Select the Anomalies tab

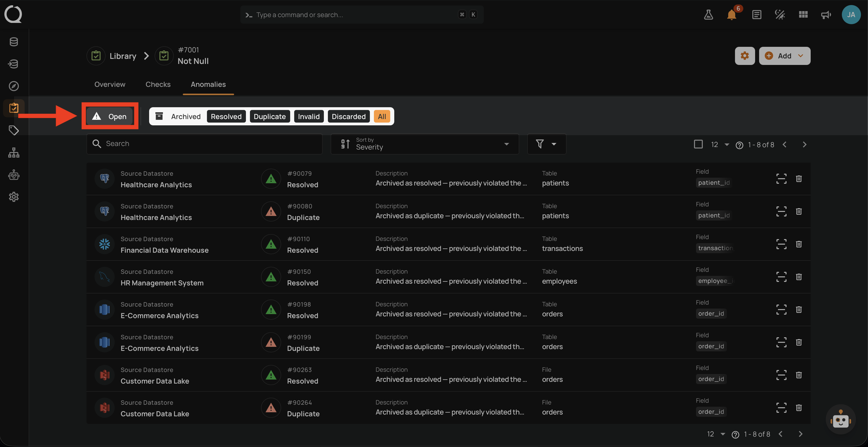point(208,84)
